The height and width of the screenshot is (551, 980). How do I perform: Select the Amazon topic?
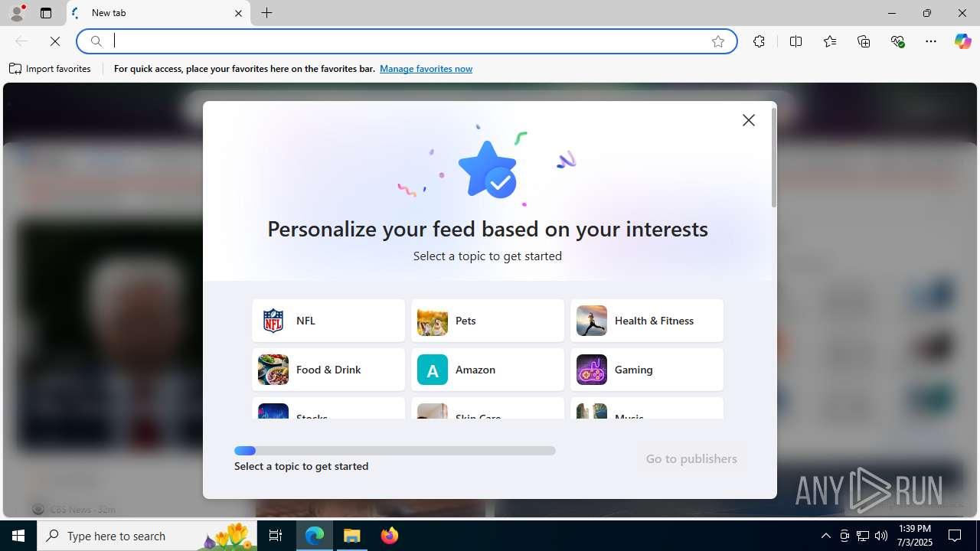pyautogui.click(x=488, y=370)
